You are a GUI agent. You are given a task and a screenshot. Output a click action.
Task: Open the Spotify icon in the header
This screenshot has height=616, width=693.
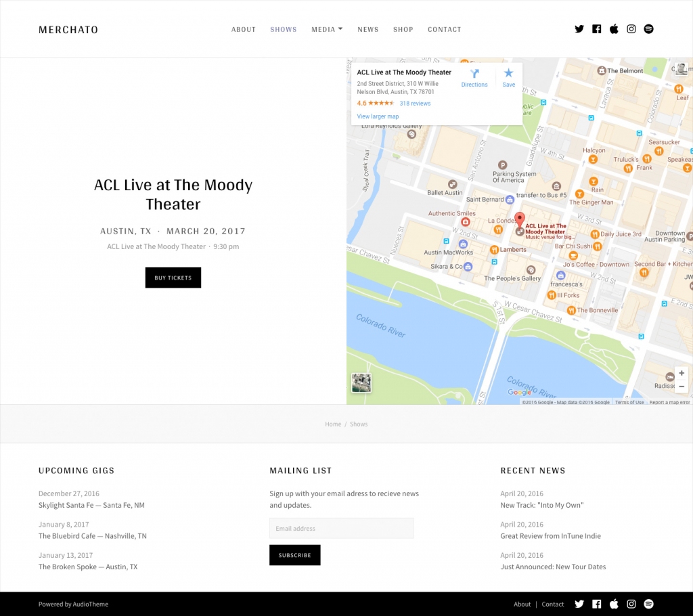(x=648, y=29)
